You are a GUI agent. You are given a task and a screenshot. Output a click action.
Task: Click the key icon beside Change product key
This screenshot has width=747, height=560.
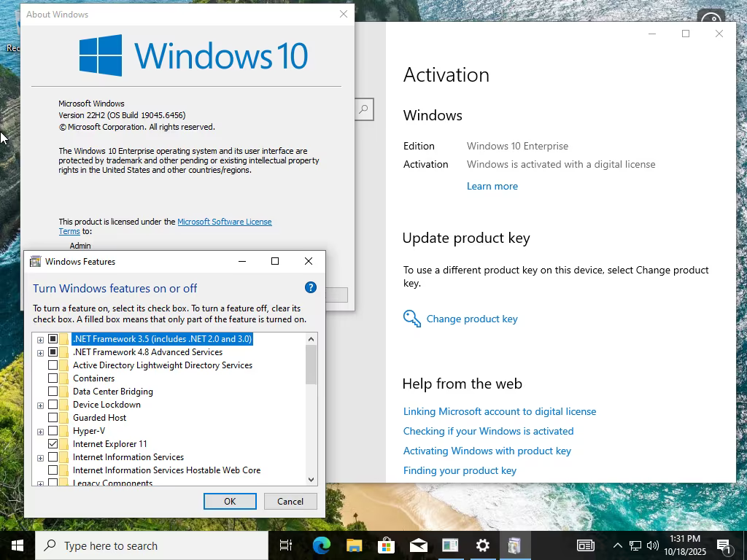tap(411, 319)
